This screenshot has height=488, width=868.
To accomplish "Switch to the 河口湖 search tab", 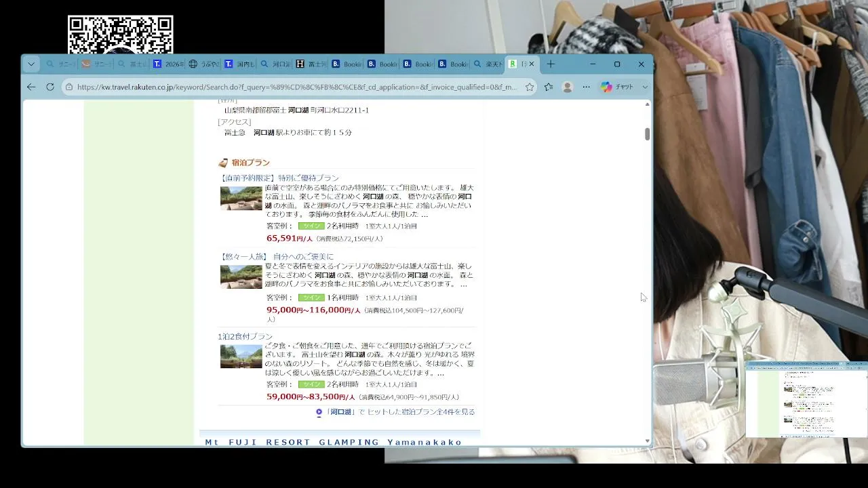I will [275, 64].
